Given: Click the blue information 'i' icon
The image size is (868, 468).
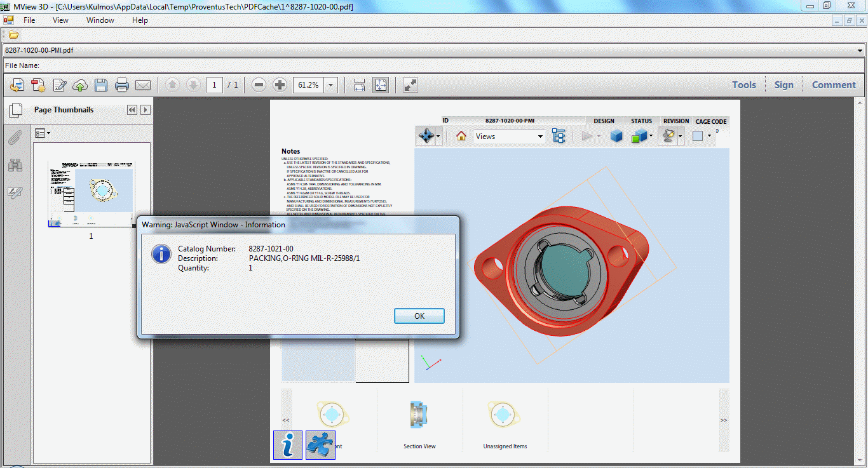Looking at the screenshot, I should [288, 445].
